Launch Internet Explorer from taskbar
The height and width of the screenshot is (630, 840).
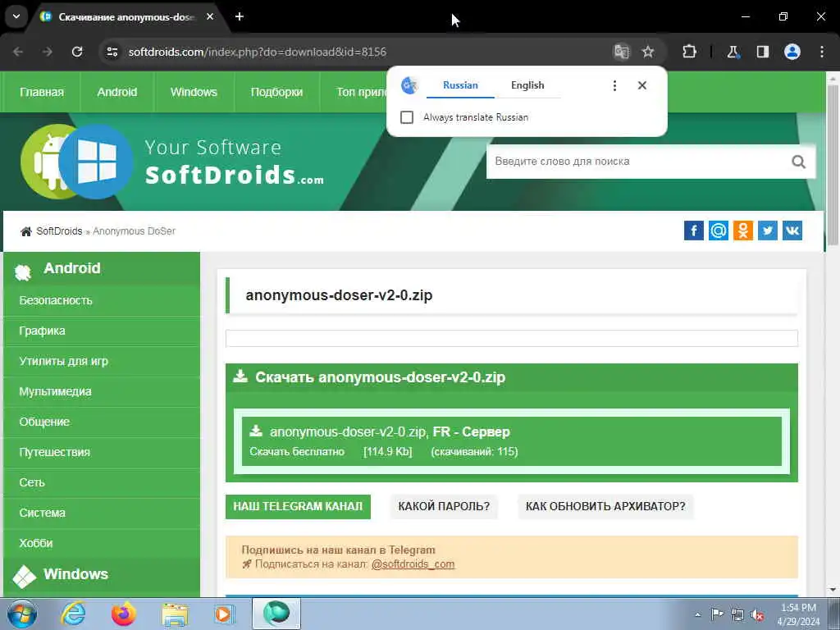click(x=73, y=614)
